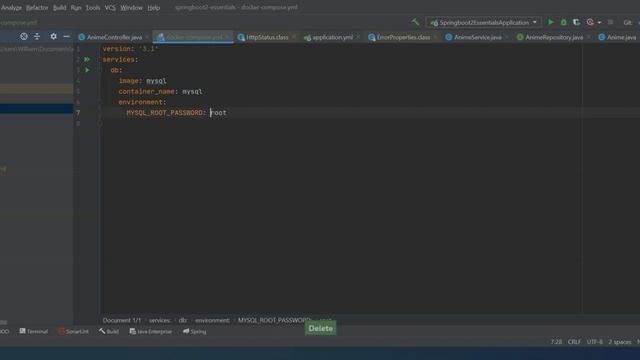Open the Spring tool window
640x360 pixels.
(x=195, y=331)
